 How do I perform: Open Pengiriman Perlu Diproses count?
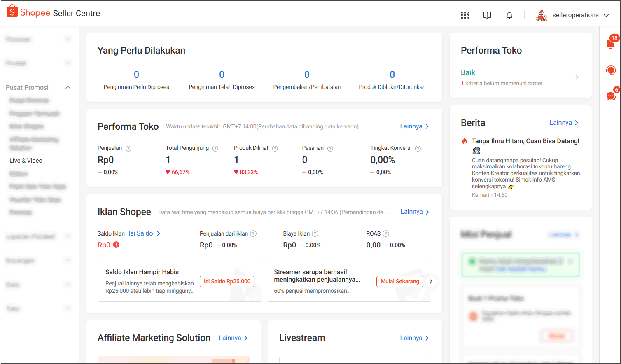tap(136, 75)
